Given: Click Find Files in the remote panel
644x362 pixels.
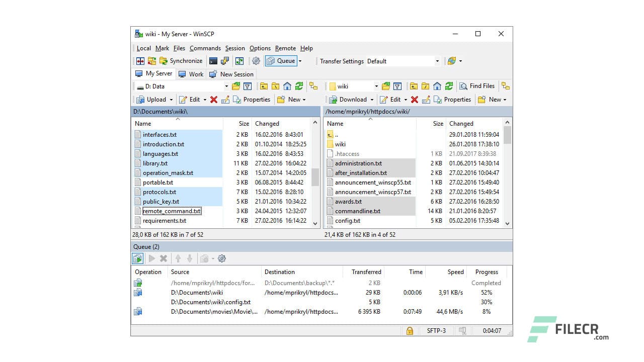Looking at the screenshot, I should [477, 86].
